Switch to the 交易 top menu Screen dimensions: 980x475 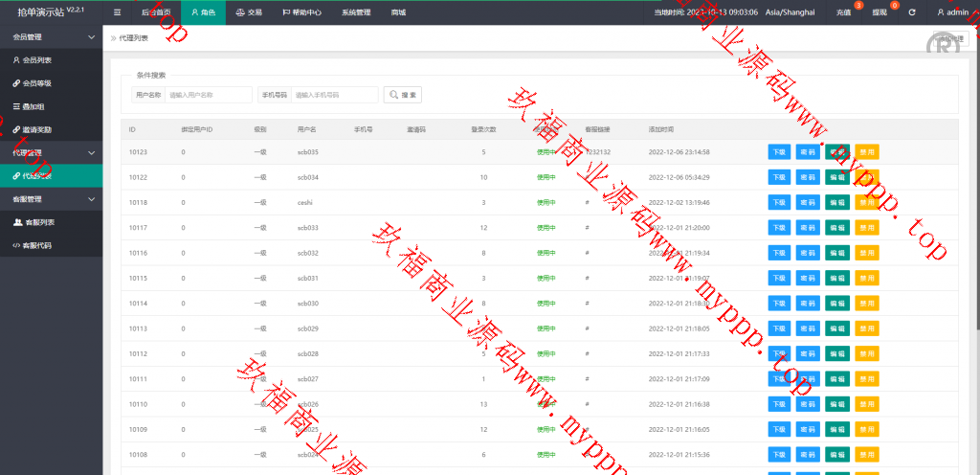coord(249,12)
